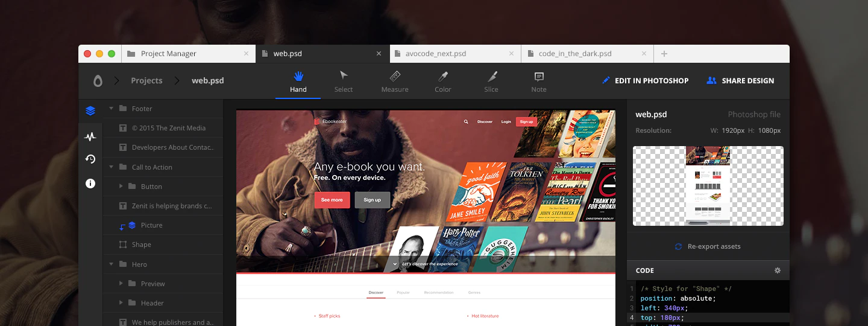Click the code line 'position: absolute;'

click(x=678, y=298)
